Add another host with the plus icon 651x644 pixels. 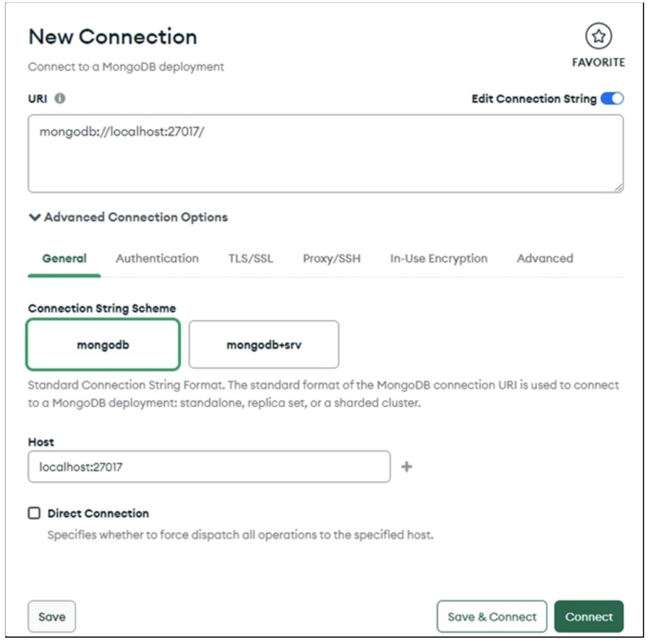[406, 467]
